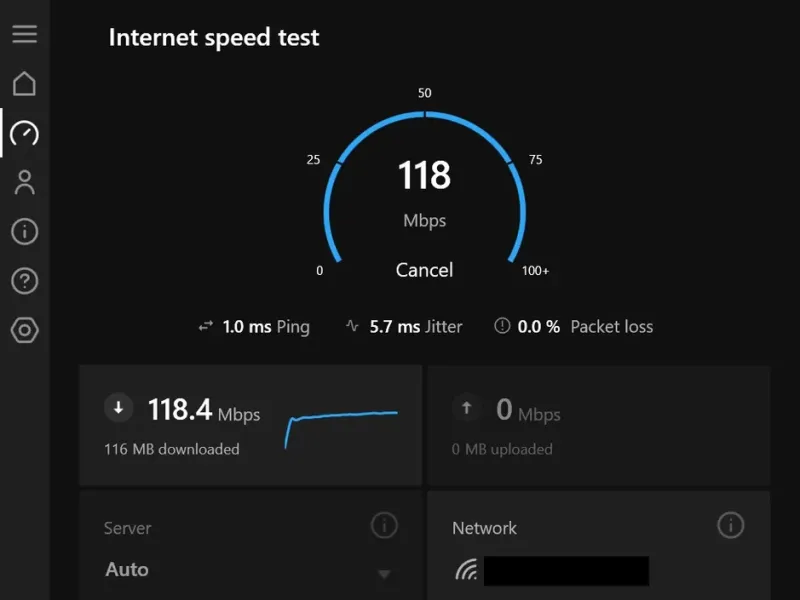This screenshot has height=600, width=800.
Task: Go to the Home sidebar icon
Action: [x=24, y=84]
